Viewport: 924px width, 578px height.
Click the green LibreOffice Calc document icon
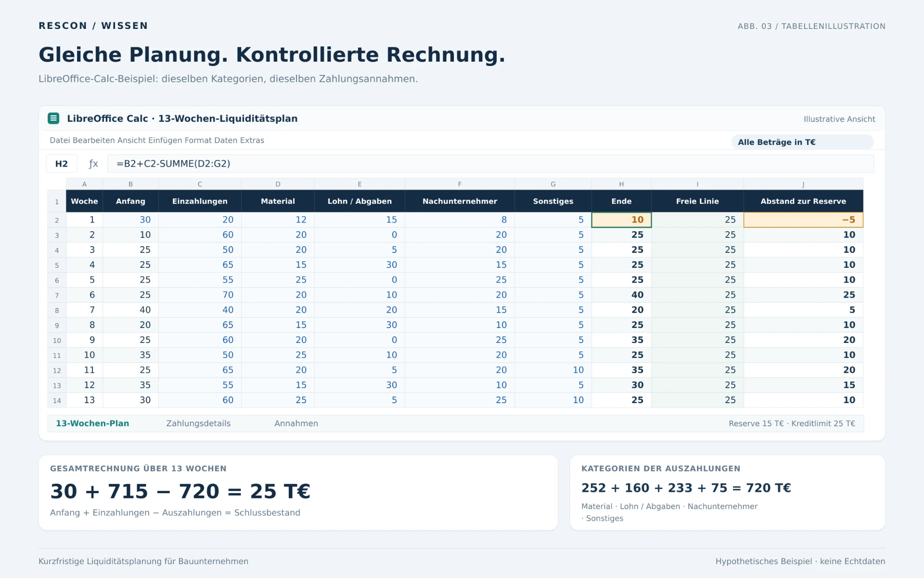[53, 118]
